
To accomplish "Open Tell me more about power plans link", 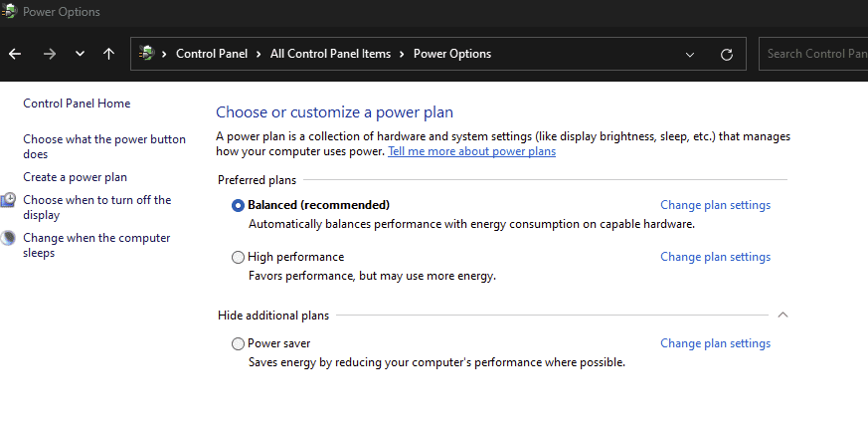I will [x=471, y=151].
